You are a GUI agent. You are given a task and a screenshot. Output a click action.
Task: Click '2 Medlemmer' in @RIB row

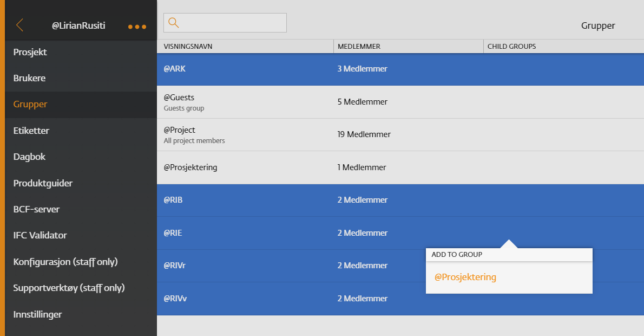coord(362,201)
